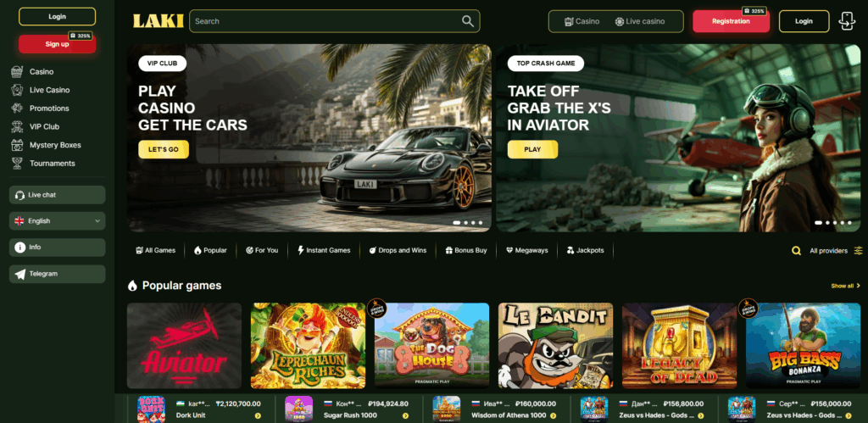Screen dimensions: 868x423
Task: Click the Tournaments trophy icon
Action: click(x=17, y=164)
